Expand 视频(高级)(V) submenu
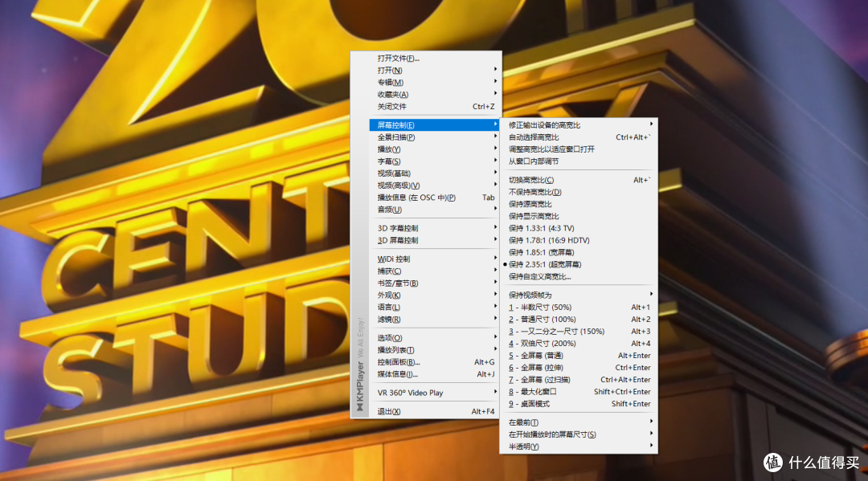868x481 pixels. [x=435, y=185]
